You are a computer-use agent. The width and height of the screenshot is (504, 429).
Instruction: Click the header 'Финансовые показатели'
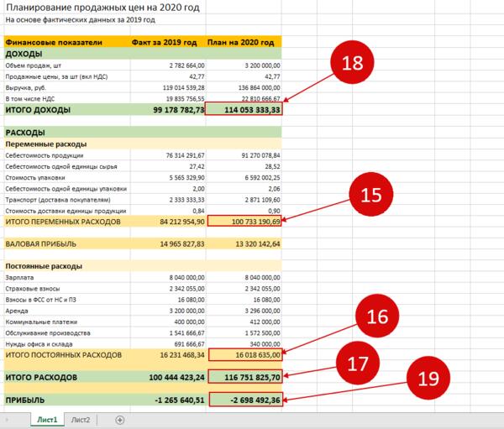(x=54, y=43)
